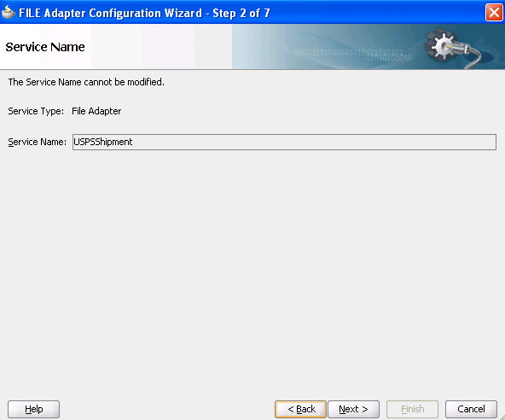Cancel the adapter wizard
The image size is (505, 420).
click(x=471, y=409)
